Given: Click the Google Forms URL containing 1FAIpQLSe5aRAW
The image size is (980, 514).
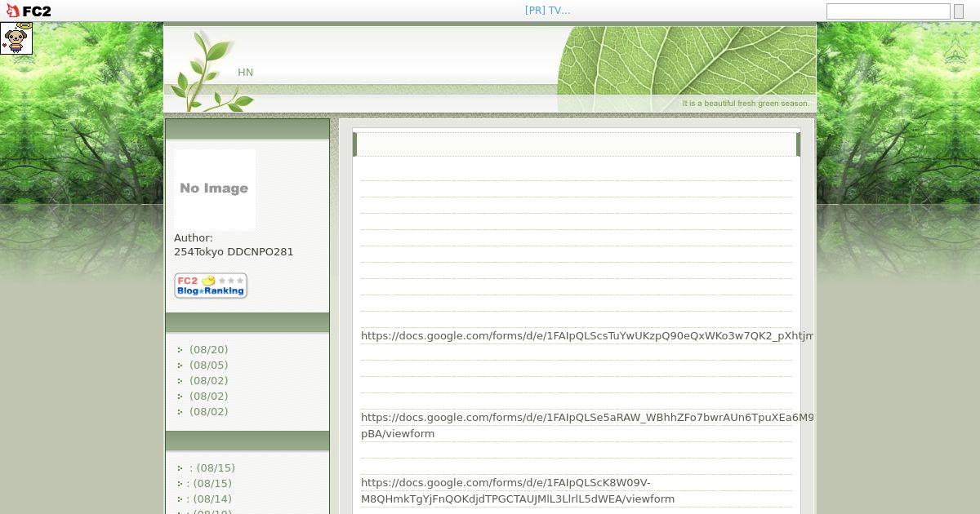Looking at the screenshot, I should 587,425.
